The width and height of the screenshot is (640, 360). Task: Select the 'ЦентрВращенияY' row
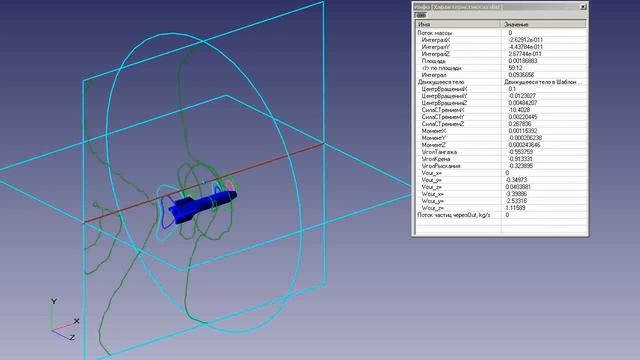[x=501, y=96]
